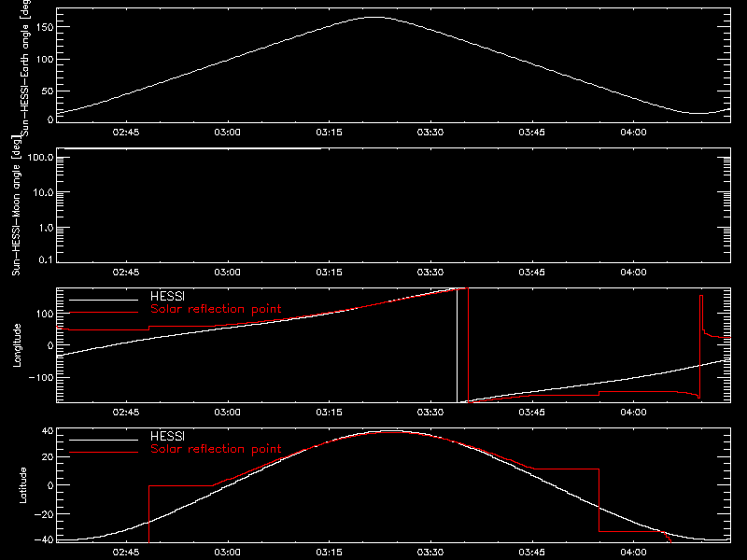This screenshot has height=560, width=747.
Task: Click 02:45 tick of the Sun-HESSI-Moon angle plot
Action: click(126, 273)
